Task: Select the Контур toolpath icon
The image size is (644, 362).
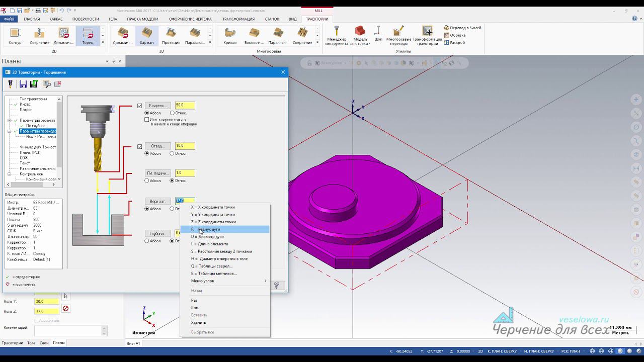Action: pyautogui.click(x=15, y=36)
